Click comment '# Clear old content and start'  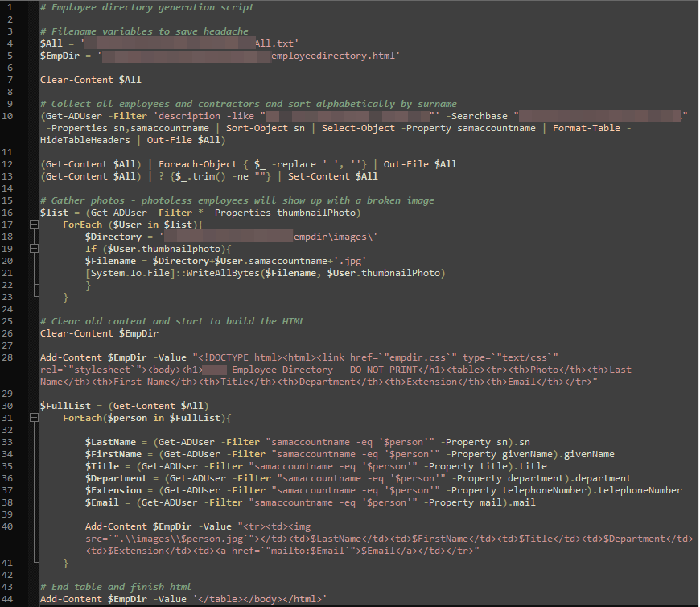coord(172,321)
